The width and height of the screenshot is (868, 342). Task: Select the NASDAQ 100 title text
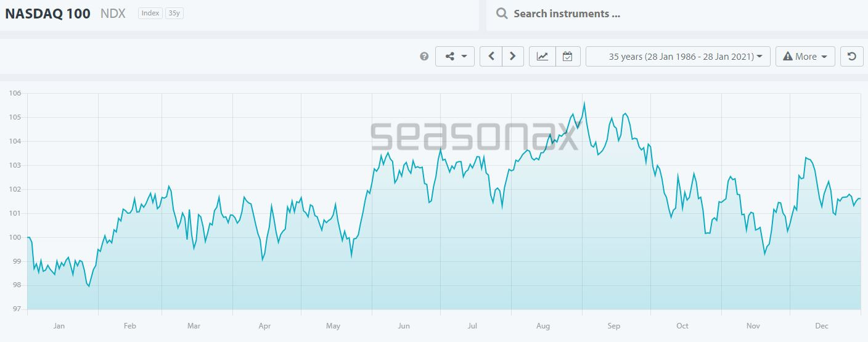47,14
